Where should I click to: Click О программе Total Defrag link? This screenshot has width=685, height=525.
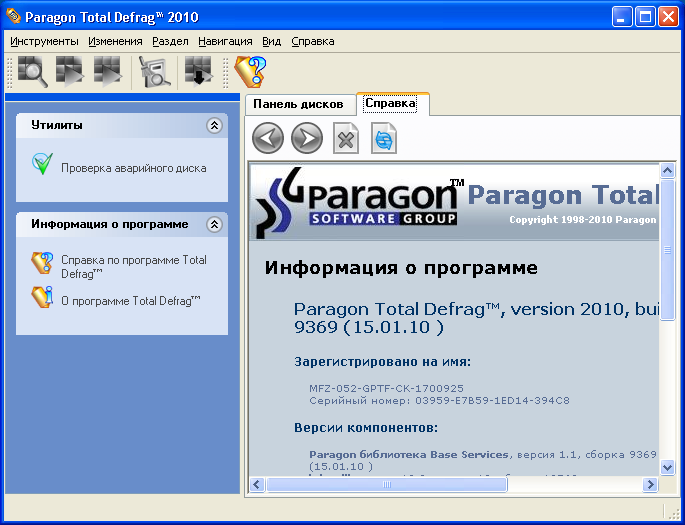(x=131, y=300)
